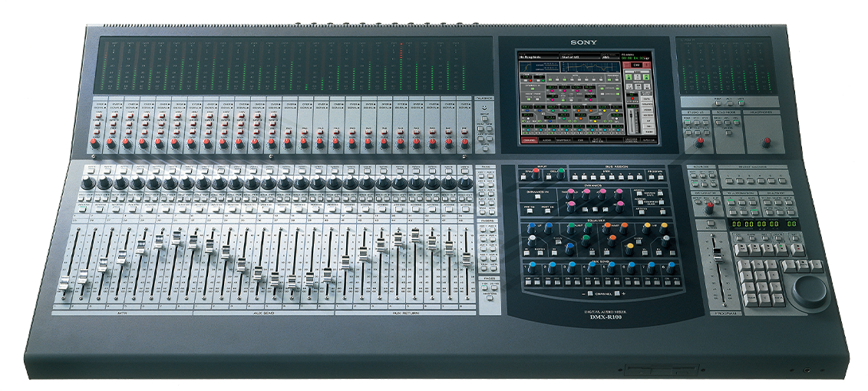Click the red Headphones level knob

click(x=765, y=142)
